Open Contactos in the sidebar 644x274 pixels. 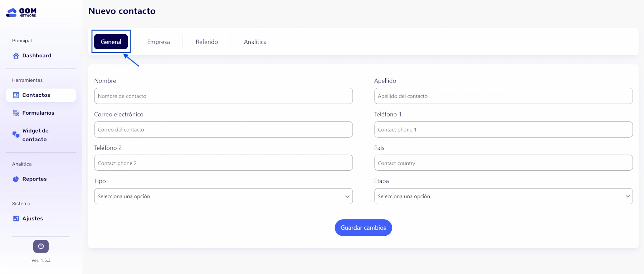[41, 95]
